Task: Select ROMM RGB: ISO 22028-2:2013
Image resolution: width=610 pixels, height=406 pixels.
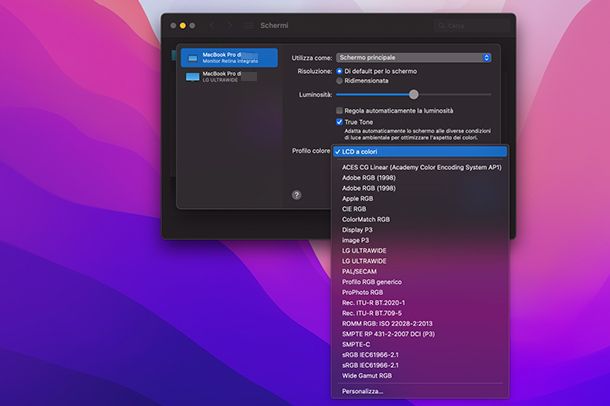Action: click(420, 324)
